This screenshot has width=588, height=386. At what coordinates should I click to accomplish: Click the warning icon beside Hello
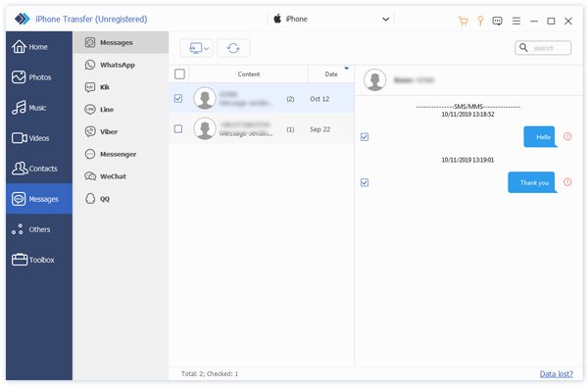(567, 136)
